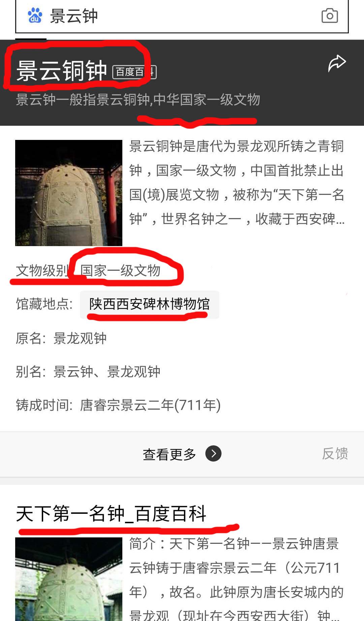The image size is (364, 621).
Task: Tap the Baidu paw logo icon
Action: point(35,16)
